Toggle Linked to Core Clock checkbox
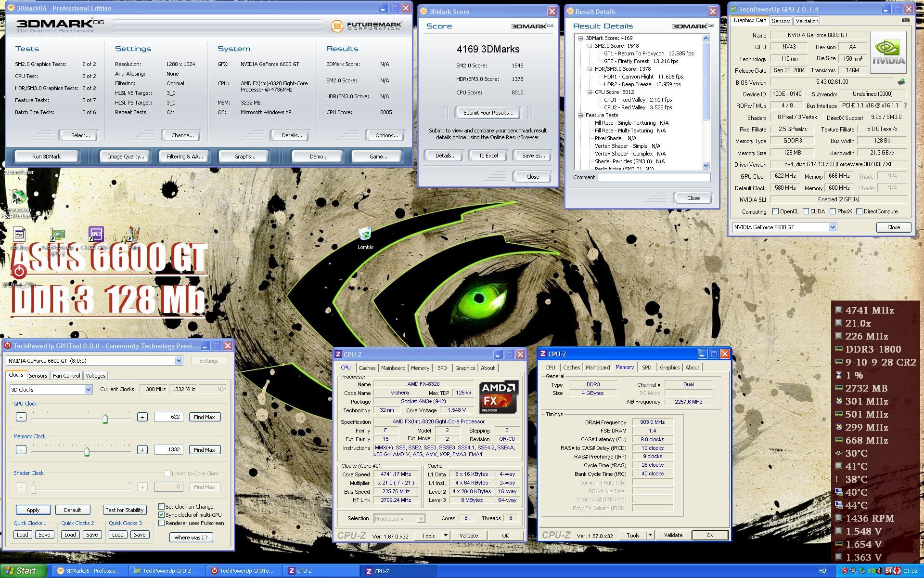Viewport: 924px width, 578px height. pos(167,473)
